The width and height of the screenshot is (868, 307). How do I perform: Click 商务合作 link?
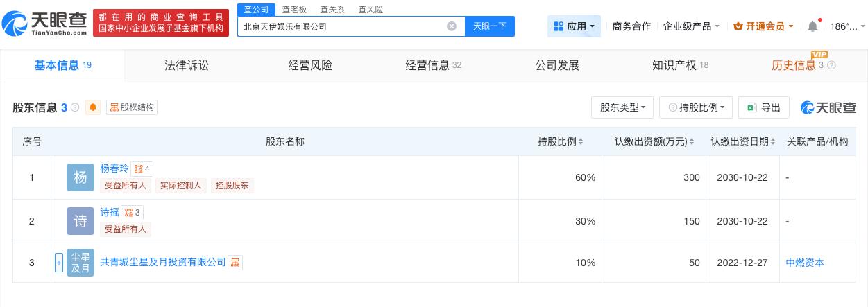tap(631, 26)
